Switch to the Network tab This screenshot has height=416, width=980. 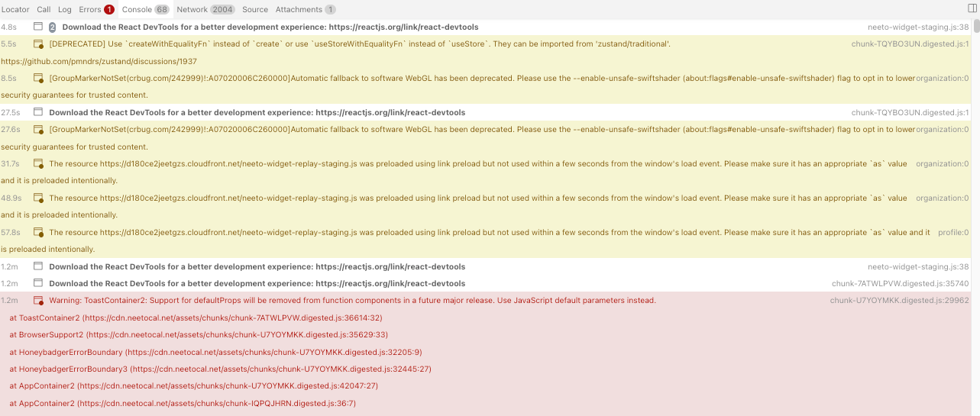[x=205, y=9]
